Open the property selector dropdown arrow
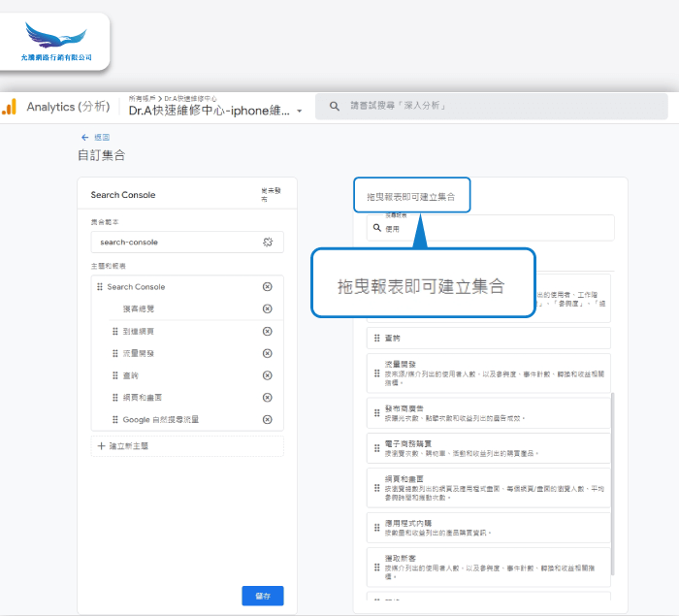 tap(300, 111)
